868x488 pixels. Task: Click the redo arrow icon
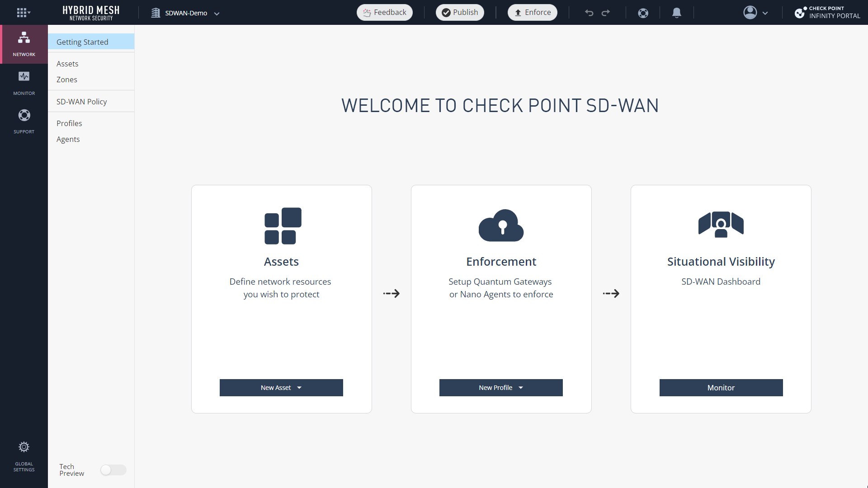point(606,13)
